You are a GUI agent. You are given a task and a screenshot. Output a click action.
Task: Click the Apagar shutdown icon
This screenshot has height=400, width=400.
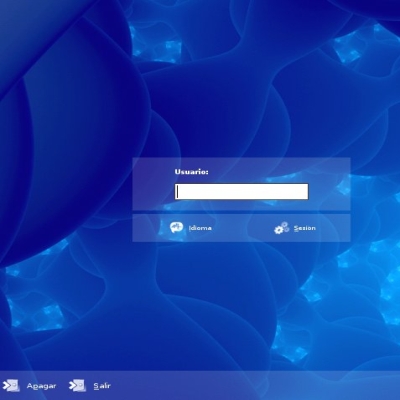pos(11,386)
